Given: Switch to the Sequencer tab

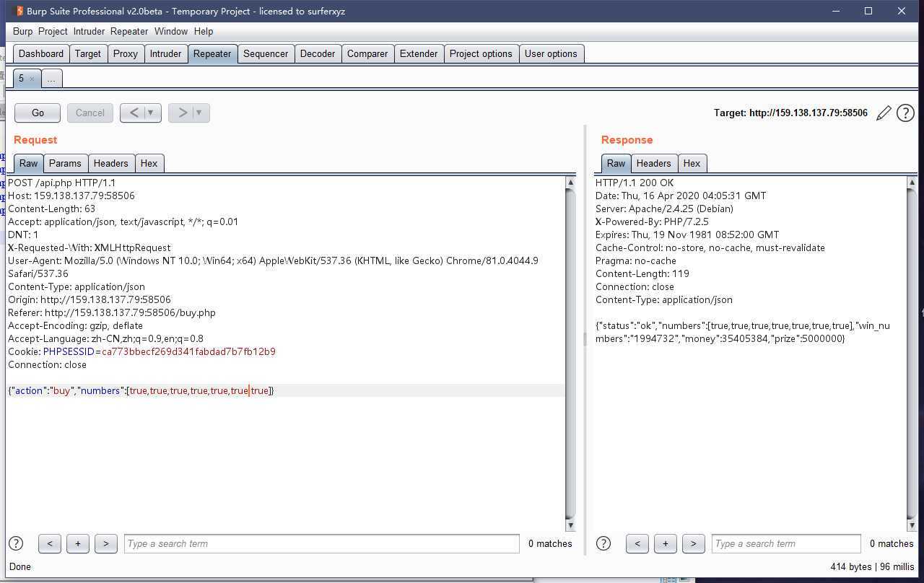Looking at the screenshot, I should pyautogui.click(x=266, y=53).
